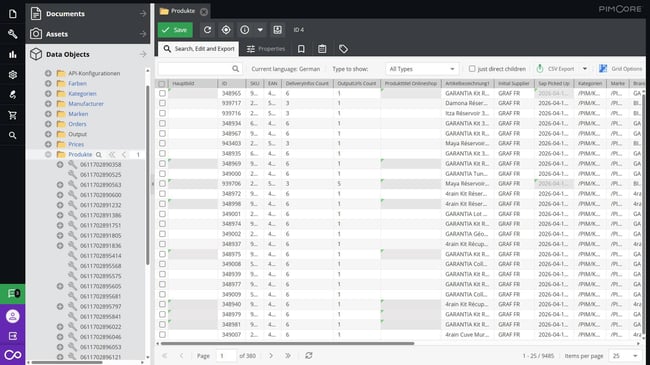Check the row with ID 349000

coord(162,174)
